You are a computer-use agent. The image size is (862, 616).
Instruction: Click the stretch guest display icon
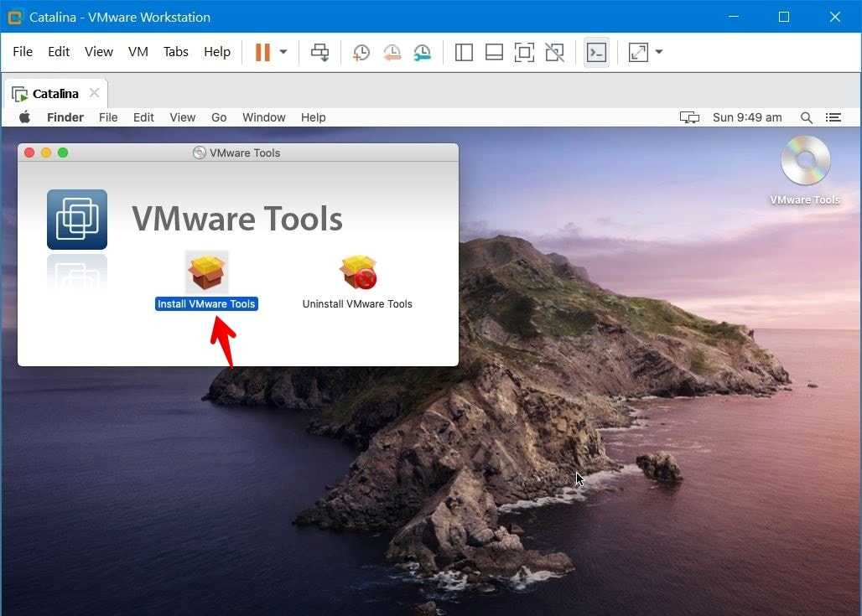point(638,52)
